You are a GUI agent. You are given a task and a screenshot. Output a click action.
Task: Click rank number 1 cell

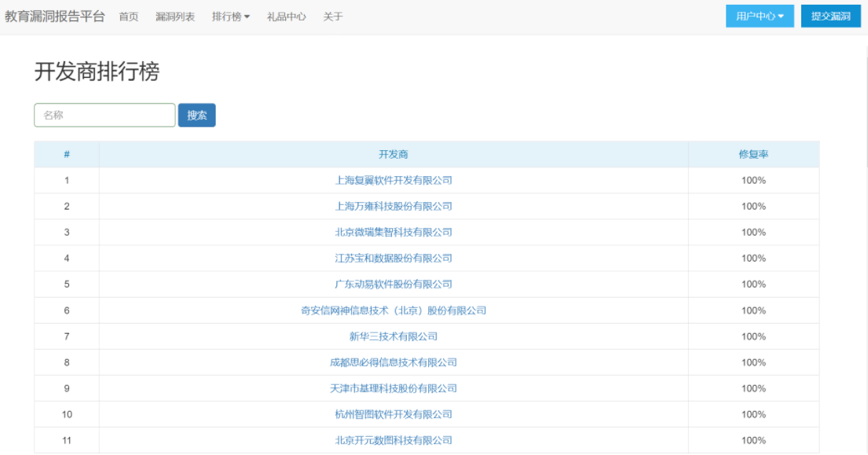[x=67, y=181]
